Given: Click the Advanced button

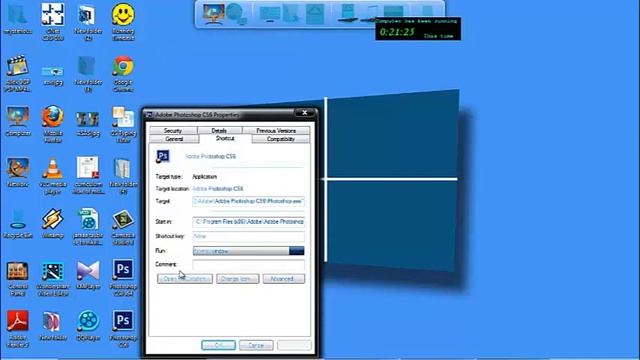Looking at the screenshot, I should point(284,279).
